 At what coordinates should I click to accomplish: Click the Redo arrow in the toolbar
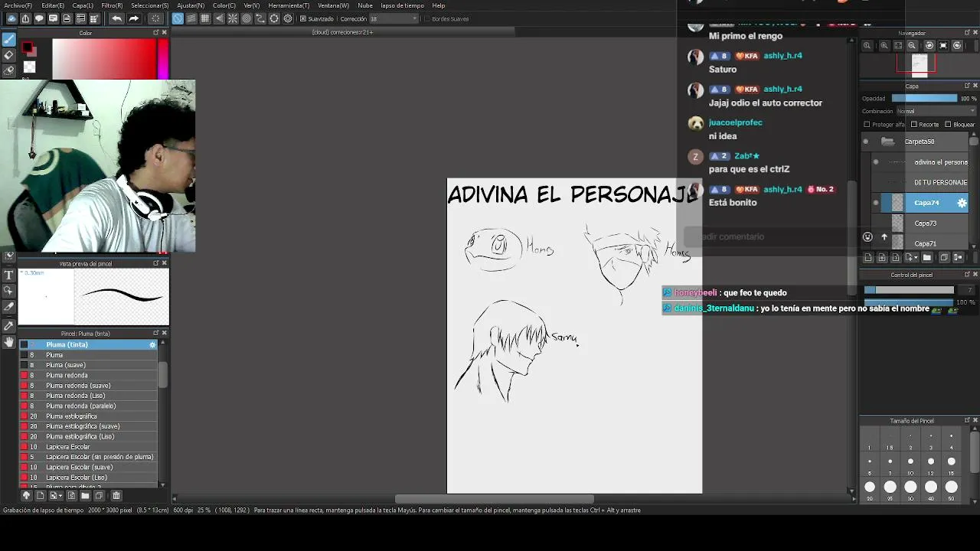(x=133, y=18)
